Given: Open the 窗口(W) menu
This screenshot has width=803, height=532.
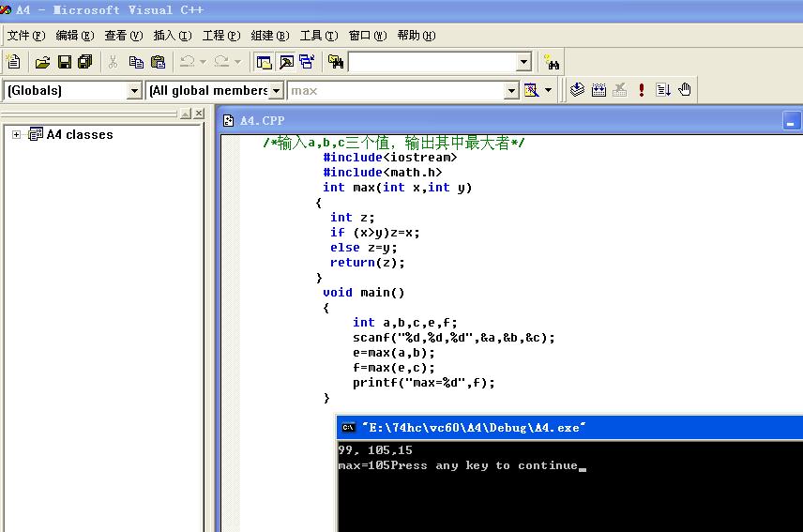Looking at the screenshot, I should click(x=368, y=36).
